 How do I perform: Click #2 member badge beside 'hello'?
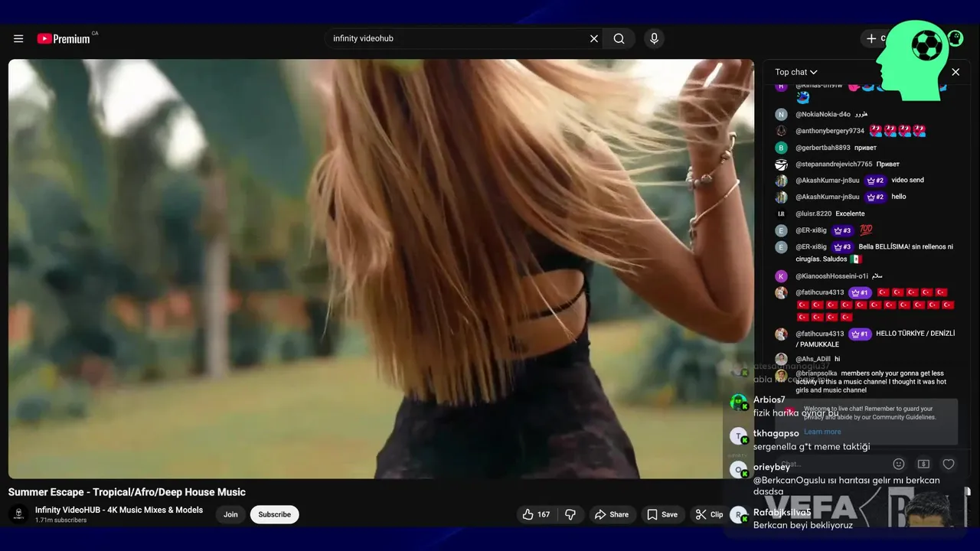(x=875, y=197)
